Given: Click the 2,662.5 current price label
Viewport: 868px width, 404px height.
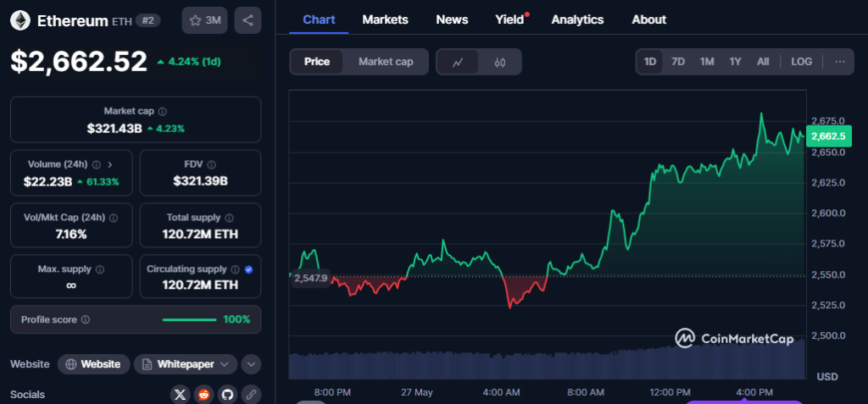Looking at the screenshot, I should [827, 136].
